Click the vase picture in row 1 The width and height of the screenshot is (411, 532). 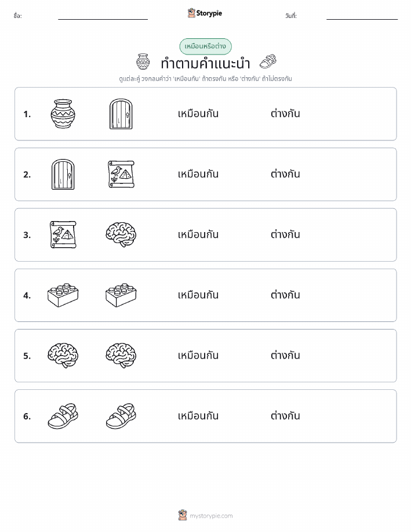pos(63,114)
